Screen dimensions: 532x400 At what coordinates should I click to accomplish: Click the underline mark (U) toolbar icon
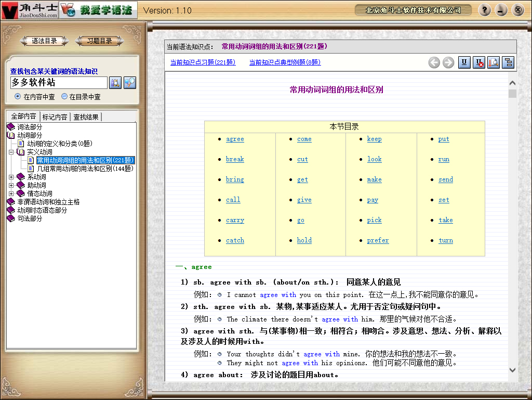click(x=464, y=62)
